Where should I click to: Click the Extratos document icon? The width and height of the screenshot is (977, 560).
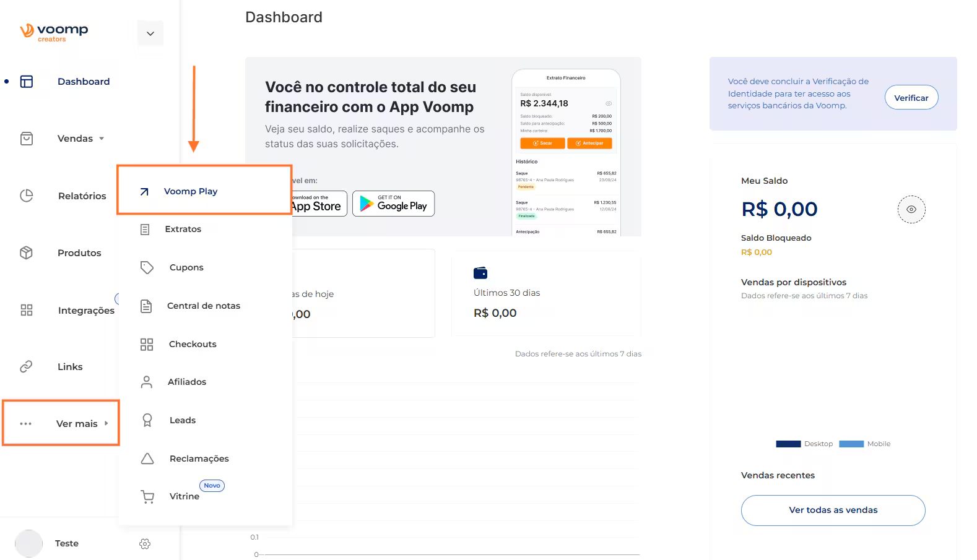pos(145,230)
